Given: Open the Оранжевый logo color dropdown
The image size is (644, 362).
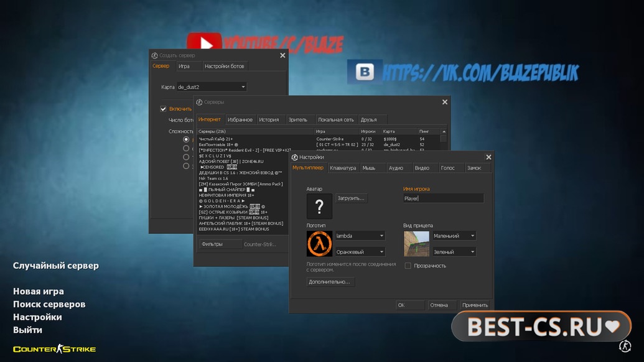Looking at the screenshot, I should click(x=360, y=251).
